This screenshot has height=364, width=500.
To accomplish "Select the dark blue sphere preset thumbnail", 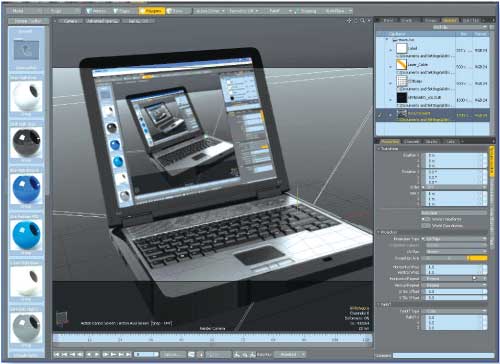I will pos(26,188).
